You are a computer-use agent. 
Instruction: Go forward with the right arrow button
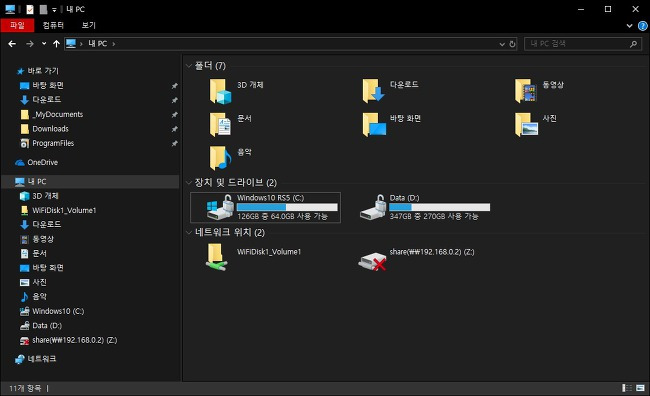29,44
